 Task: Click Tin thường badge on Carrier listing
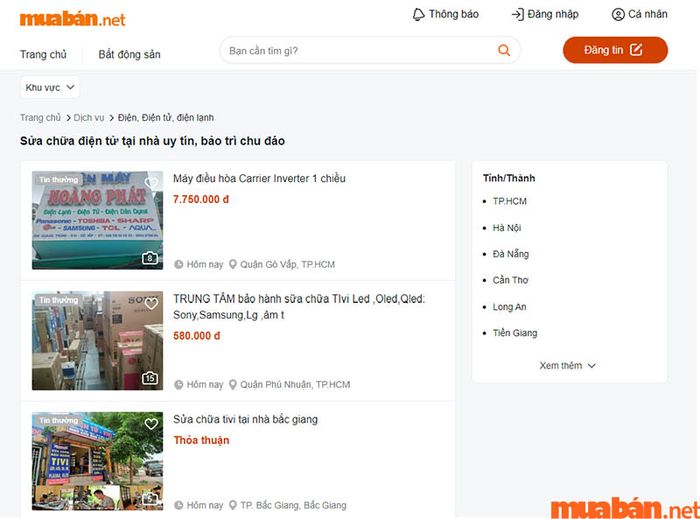click(58, 179)
